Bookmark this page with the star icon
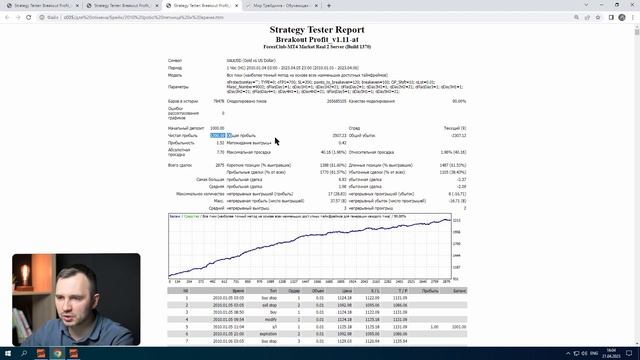Viewport: 640px width, 360px height. click(x=598, y=18)
